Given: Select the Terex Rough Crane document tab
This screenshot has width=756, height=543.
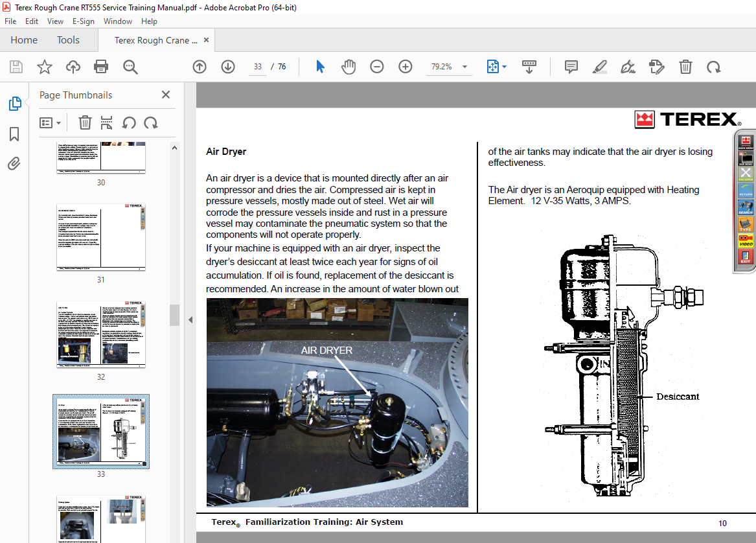Looking at the screenshot, I should click(155, 41).
